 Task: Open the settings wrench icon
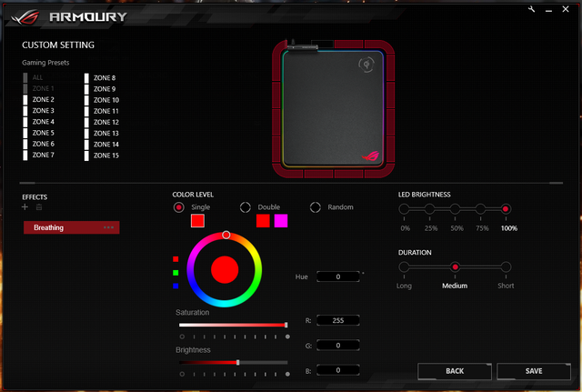(532, 9)
